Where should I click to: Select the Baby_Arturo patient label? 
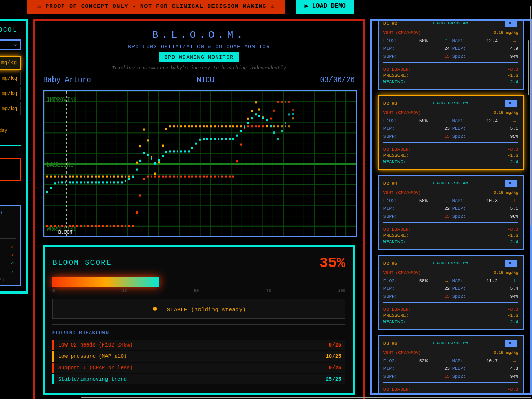click(66, 79)
